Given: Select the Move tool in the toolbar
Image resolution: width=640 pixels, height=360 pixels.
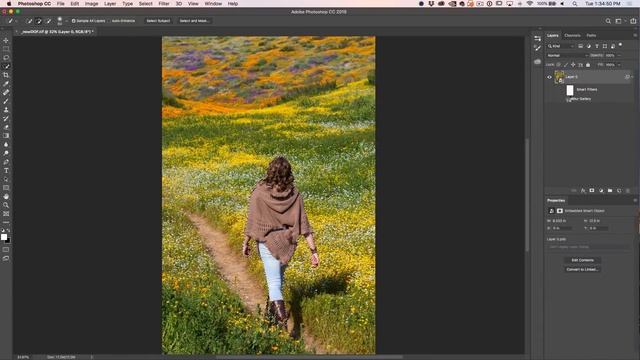Looking at the screenshot, I should [6, 40].
